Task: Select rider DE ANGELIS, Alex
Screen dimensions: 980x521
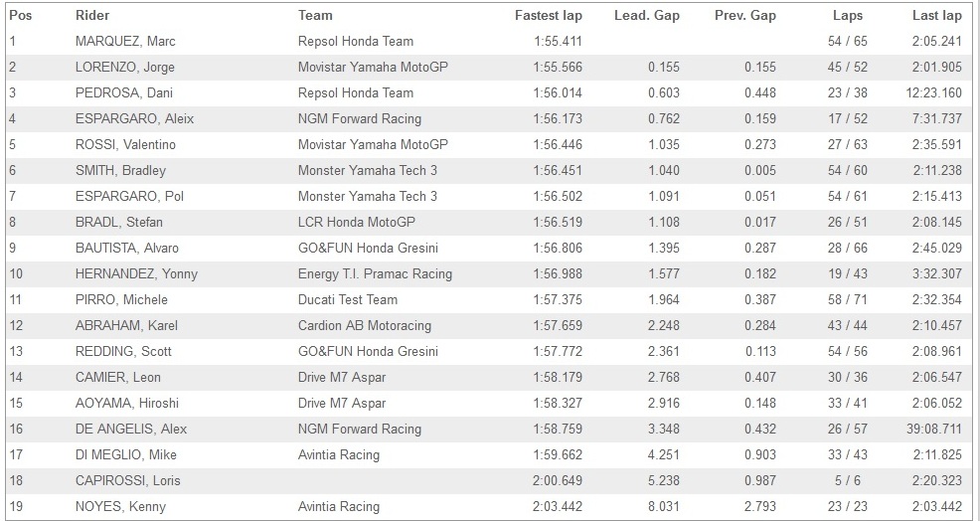Action: click(130, 429)
